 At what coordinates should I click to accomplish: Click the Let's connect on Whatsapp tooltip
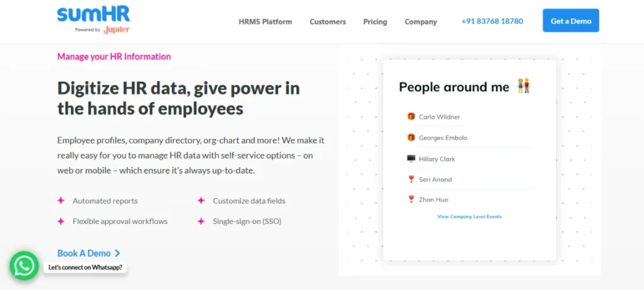click(85, 267)
